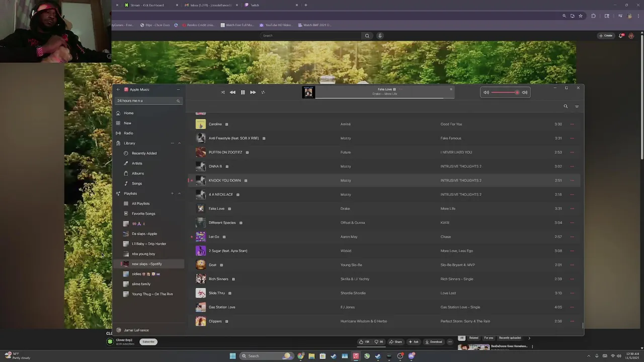644x362 pixels.
Task: Toggle repeat mode
Action: click(263, 93)
